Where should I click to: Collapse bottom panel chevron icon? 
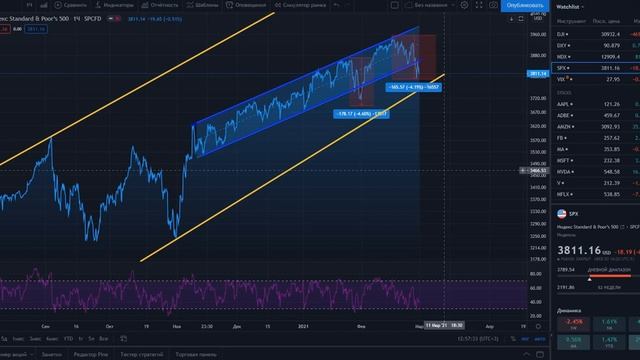pos(527,354)
